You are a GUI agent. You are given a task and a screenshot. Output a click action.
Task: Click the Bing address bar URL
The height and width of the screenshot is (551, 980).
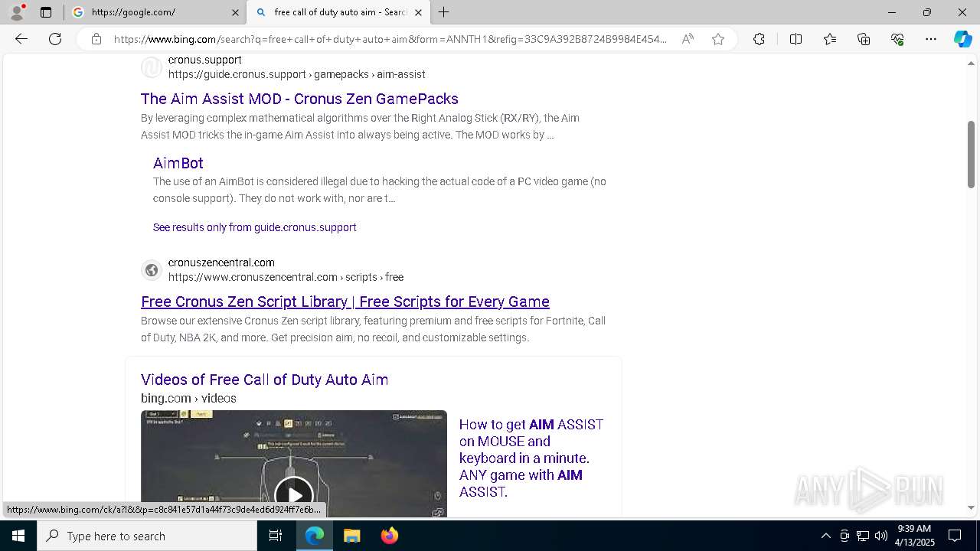(390, 39)
